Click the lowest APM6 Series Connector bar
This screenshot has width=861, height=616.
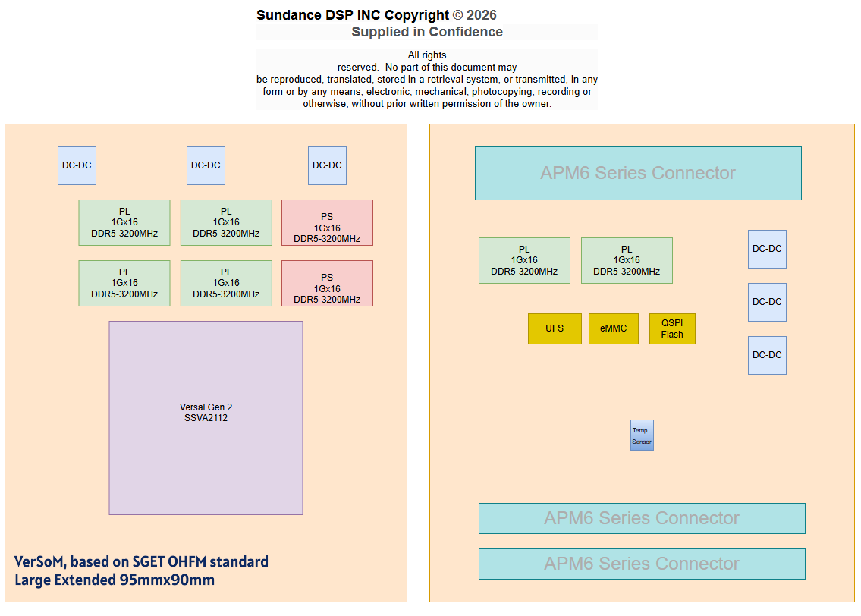(641, 564)
